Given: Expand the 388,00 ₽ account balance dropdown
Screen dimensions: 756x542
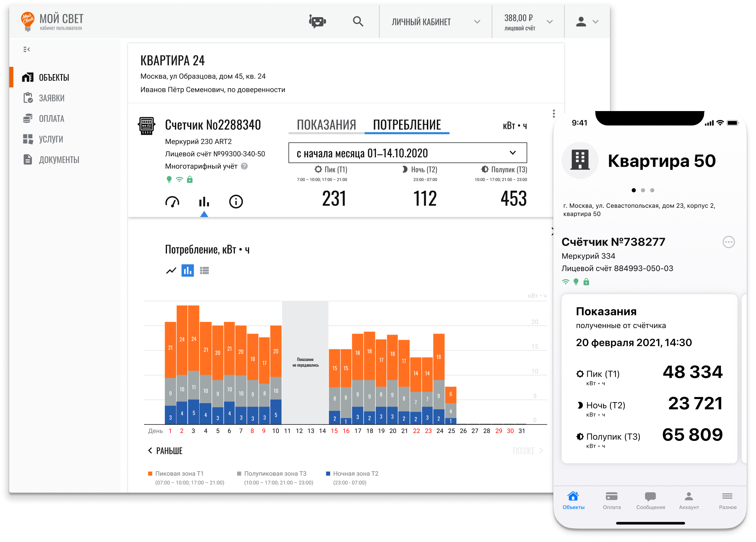Looking at the screenshot, I should 528,22.
